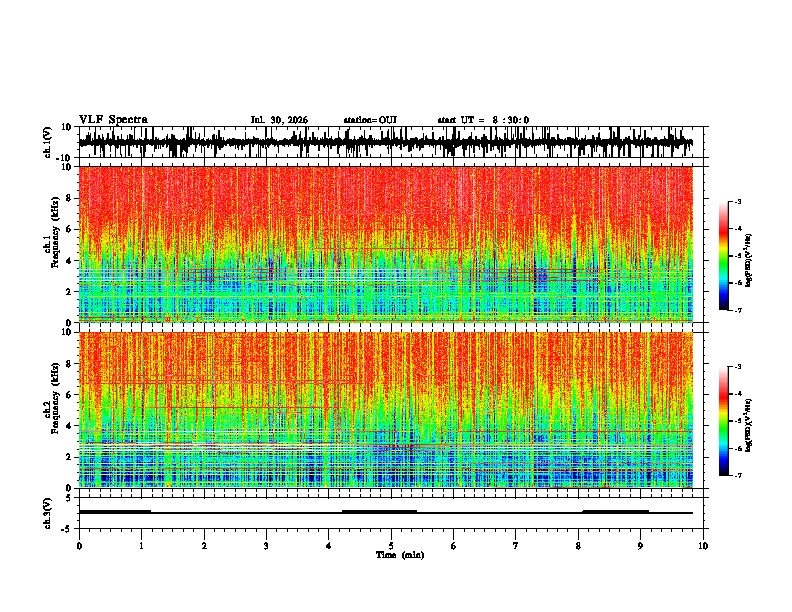Click the first thick ch.3 pulse near minute 0
The width and height of the screenshot is (792, 612).
(x=115, y=512)
